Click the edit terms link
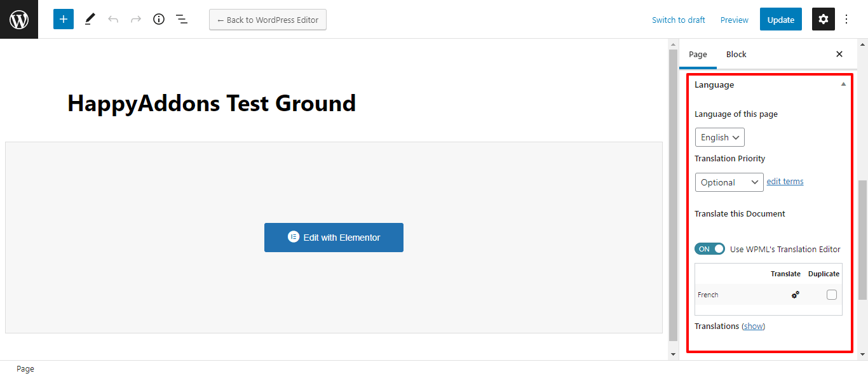868x376 pixels. [785, 182]
